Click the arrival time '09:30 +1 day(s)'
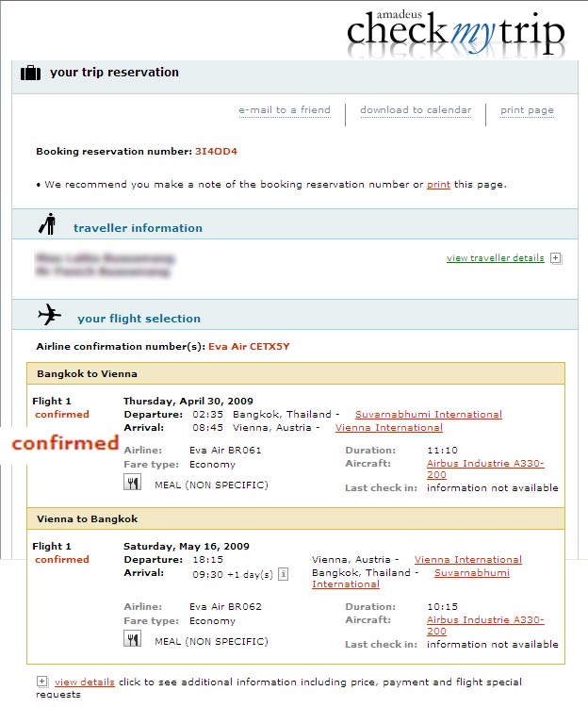This screenshot has width=588, height=707. 233,574
